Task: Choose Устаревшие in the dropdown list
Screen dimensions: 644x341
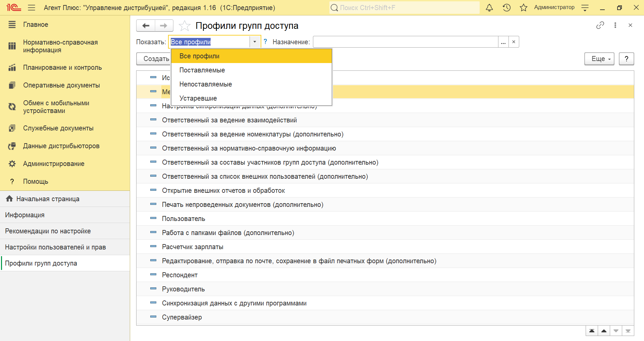Action: pyautogui.click(x=252, y=98)
